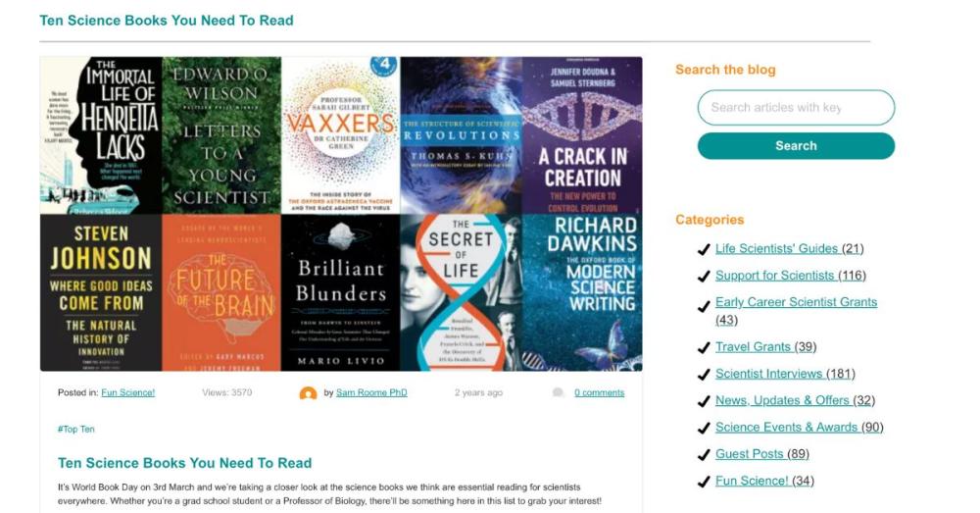
Task: Click the teal Search button
Action: tap(796, 146)
